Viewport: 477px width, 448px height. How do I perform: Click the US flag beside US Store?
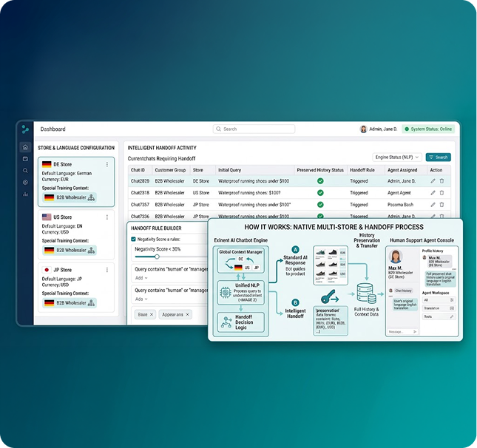47,217
